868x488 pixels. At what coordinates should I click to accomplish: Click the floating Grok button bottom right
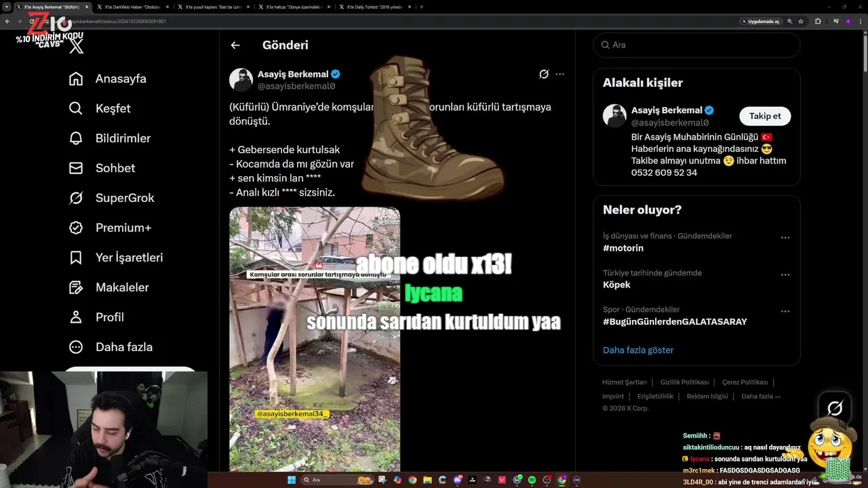(x=835, y=408)
